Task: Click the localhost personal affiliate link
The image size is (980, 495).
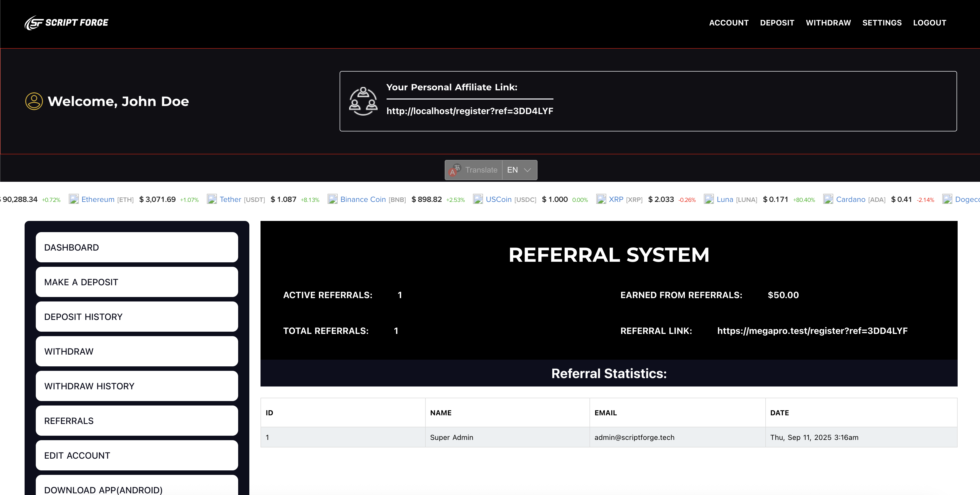Action: (x=470, y=111)
